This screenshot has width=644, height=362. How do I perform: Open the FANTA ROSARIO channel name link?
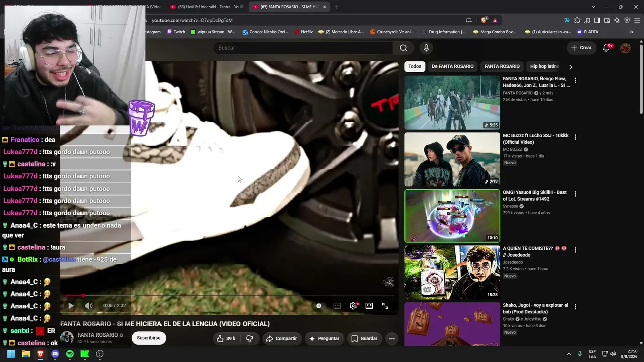[98, 335]
